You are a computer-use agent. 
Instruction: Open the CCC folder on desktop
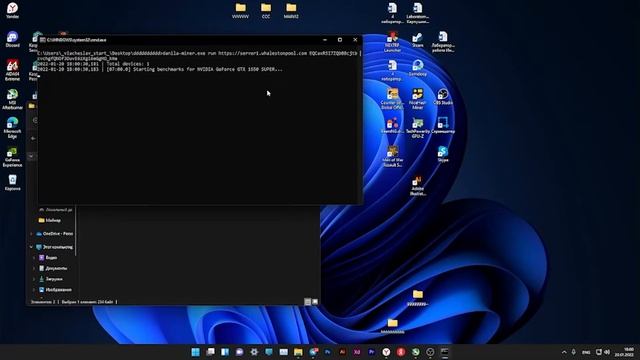(266, 11)
